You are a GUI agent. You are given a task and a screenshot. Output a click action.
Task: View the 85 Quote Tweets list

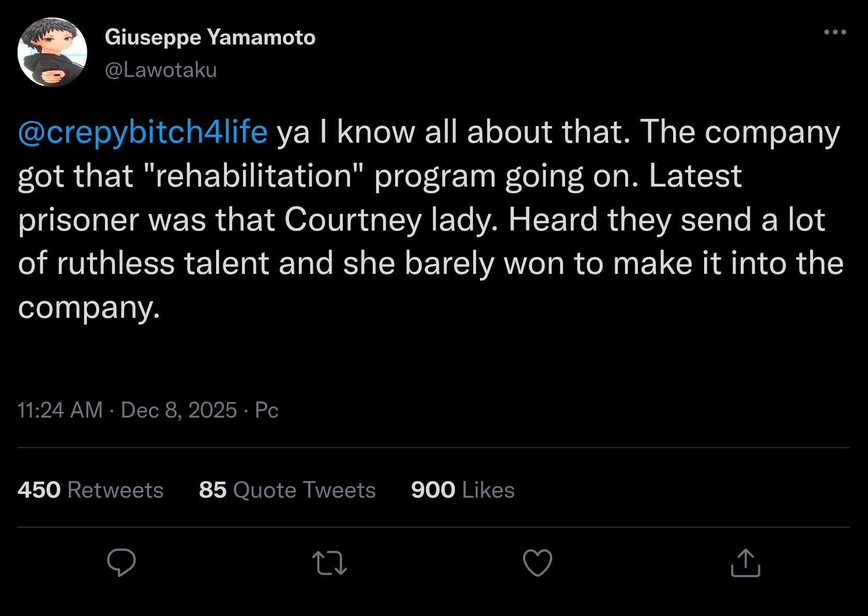click(x=287, y=490)
